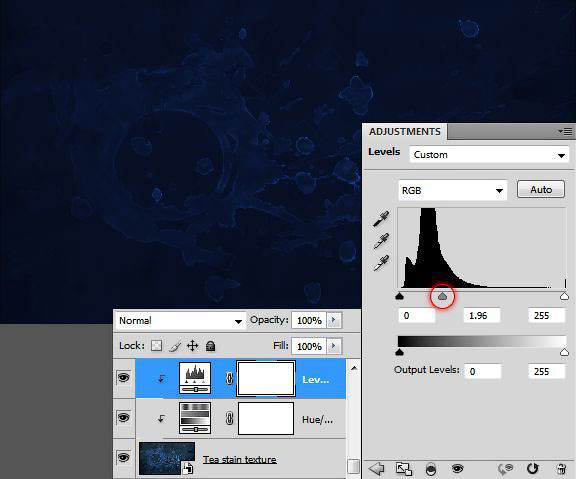Click the reset adjustment defaults icon
576x479 pixels.
pyautogui.click(x=532, y=469)
